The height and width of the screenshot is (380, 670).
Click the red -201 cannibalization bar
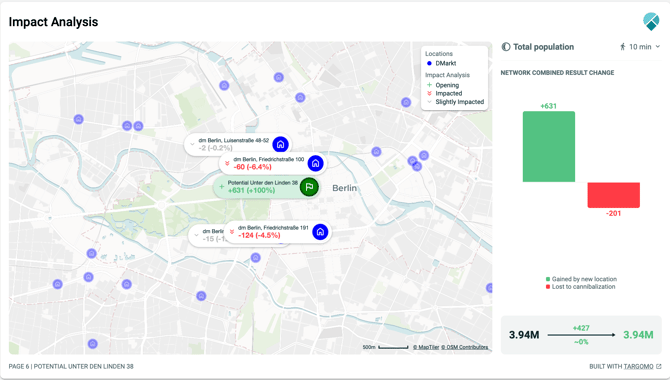click(x=614, y=195)
